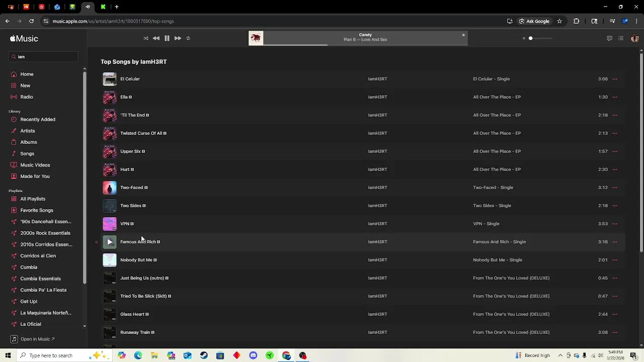Bookmark this page with star icon

click(559, 21)
